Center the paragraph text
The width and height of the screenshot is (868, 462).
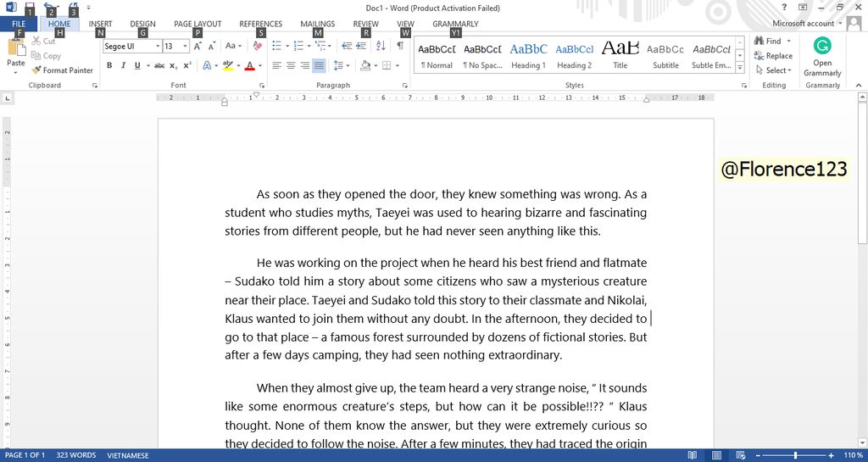pos(291,65)
